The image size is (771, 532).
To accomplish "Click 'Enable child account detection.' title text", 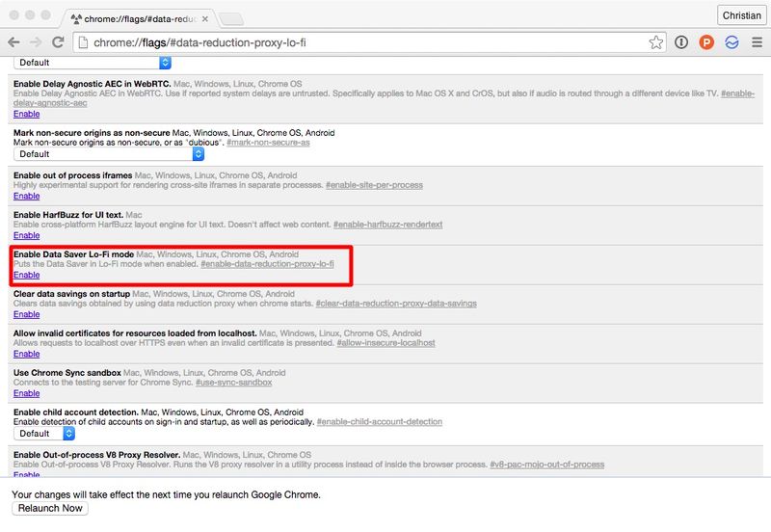I will (76, 412).
